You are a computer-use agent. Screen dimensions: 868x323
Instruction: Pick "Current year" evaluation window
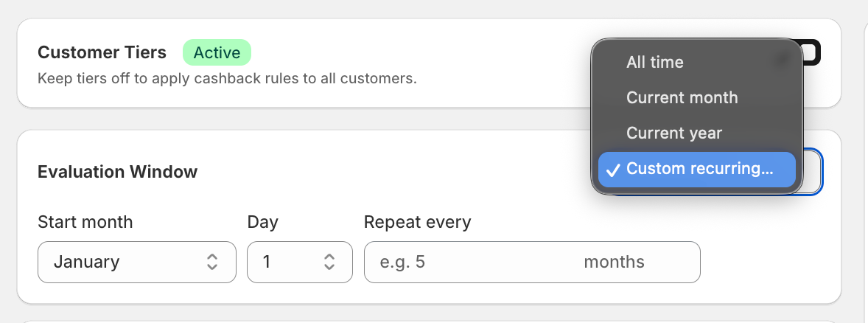pos(673,133)
